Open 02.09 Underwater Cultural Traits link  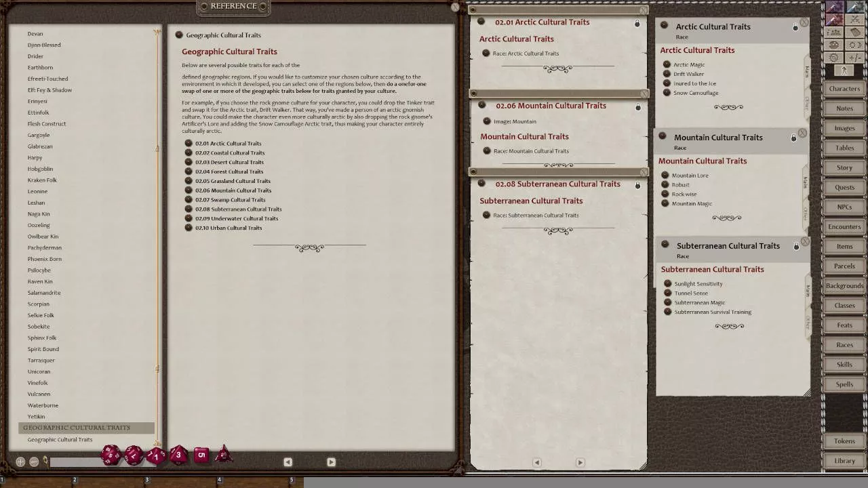tap(237, 218)
